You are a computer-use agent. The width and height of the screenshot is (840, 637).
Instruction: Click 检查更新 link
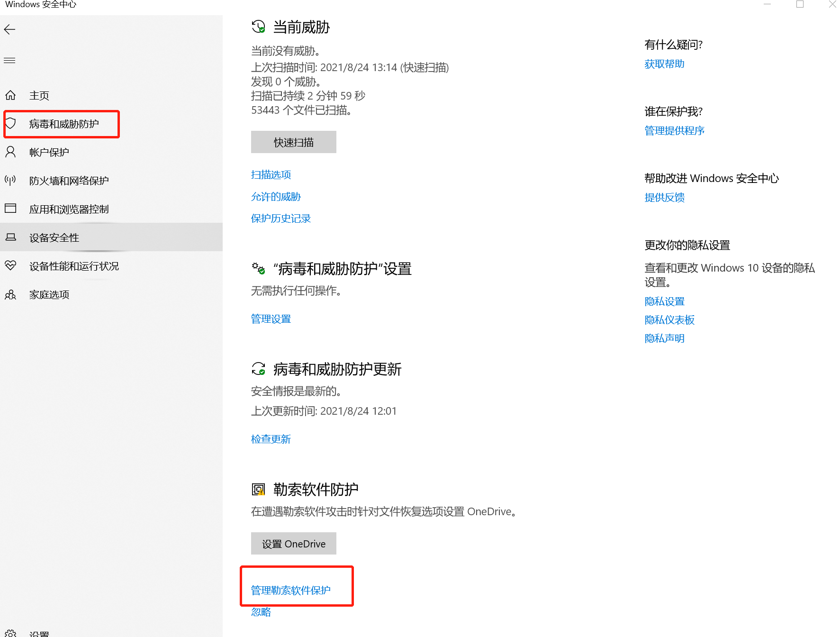[271, 439]
